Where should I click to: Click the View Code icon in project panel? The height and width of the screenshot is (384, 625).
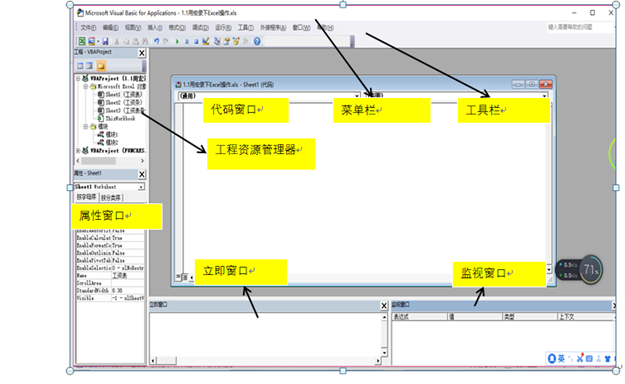[x=80, y=66]
